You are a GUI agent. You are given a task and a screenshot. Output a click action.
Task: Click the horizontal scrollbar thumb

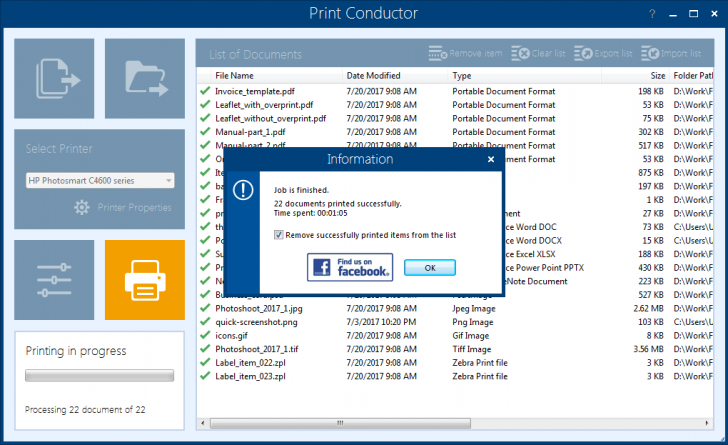coord(340,423)
